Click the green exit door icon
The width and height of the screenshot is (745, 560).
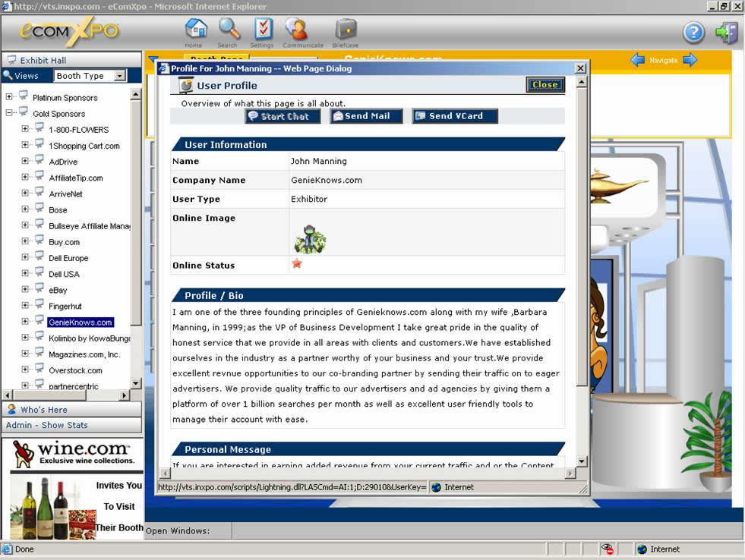(x=726, y=33)
